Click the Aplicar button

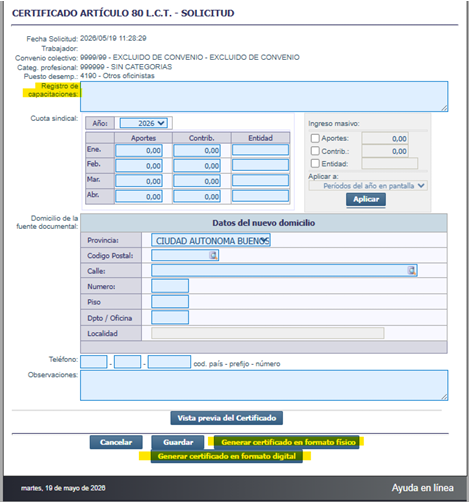[x=366, y=199]
